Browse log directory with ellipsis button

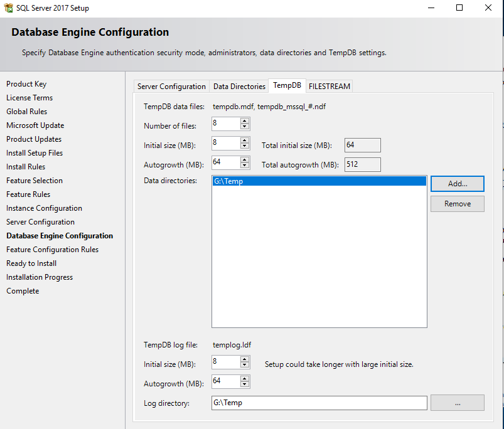click(x=458, y=403)
